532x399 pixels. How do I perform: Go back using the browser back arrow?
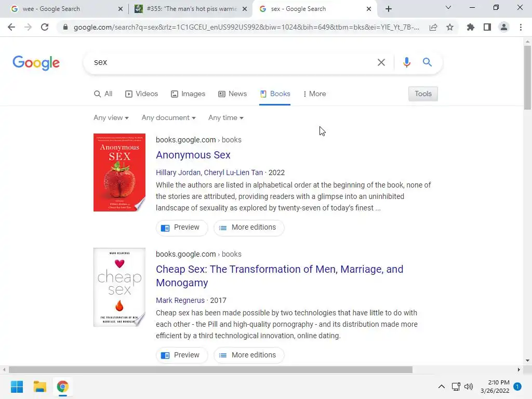point(11,27)
